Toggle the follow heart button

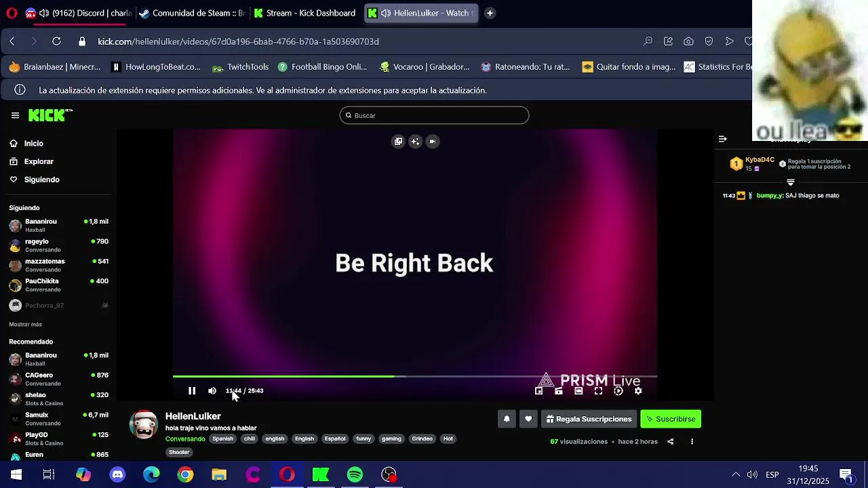pyautogui.click(x=528, y=419)
